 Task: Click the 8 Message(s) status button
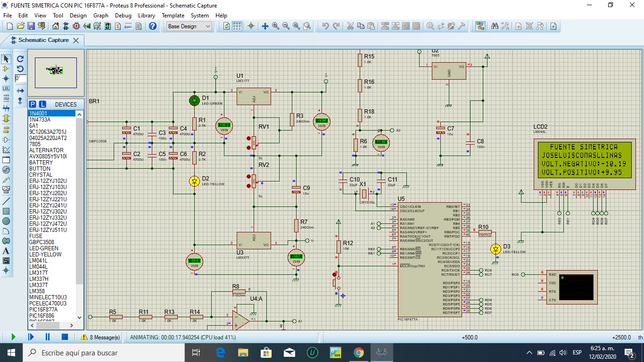click(x=100, y=337)
